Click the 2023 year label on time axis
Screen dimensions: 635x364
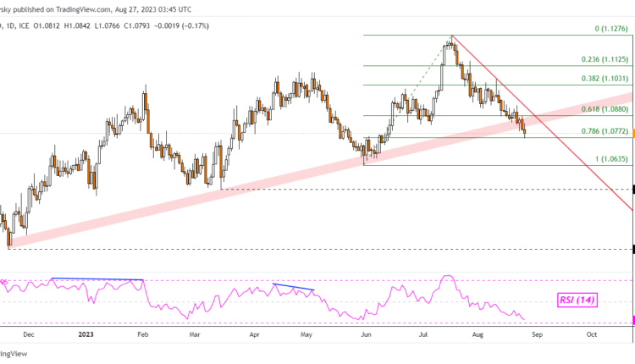(86, 334)
